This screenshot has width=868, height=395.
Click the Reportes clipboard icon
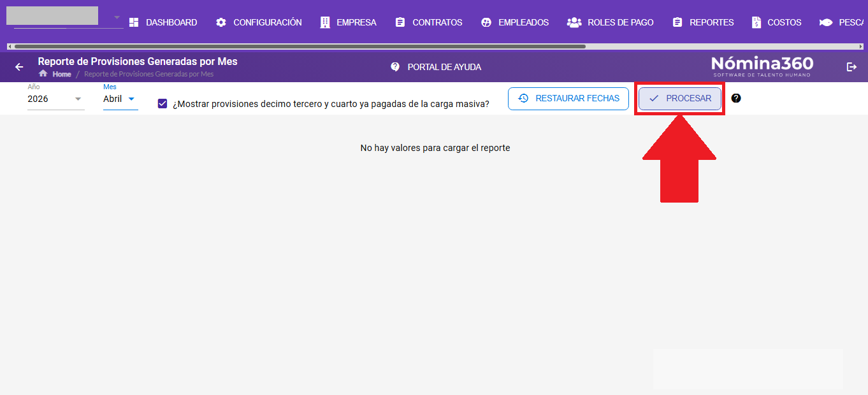click(677, 22)
